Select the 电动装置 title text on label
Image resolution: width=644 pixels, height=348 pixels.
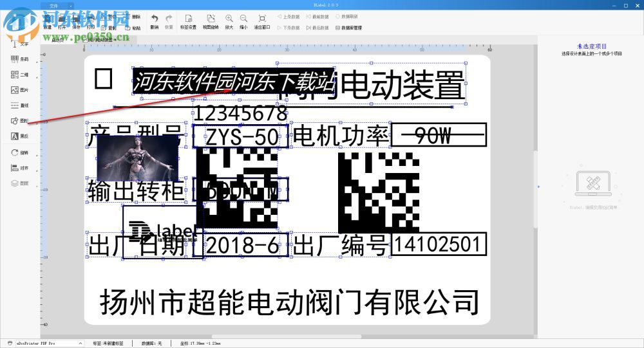click(x=403, y=85)
